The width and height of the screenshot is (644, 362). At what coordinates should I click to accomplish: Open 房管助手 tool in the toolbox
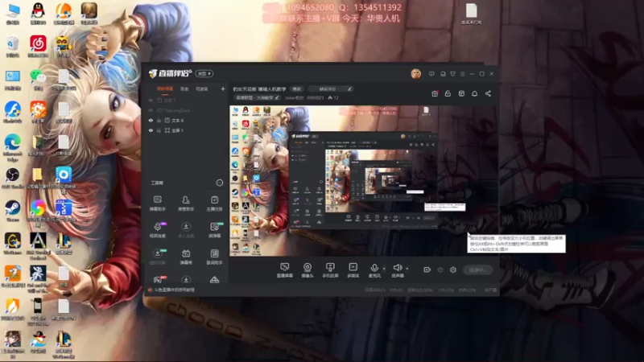[186, 204]
